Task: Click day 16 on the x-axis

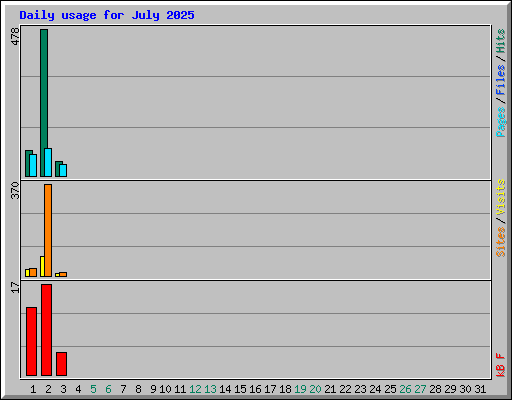Action: pyautogui.click(x=255, y=389)
